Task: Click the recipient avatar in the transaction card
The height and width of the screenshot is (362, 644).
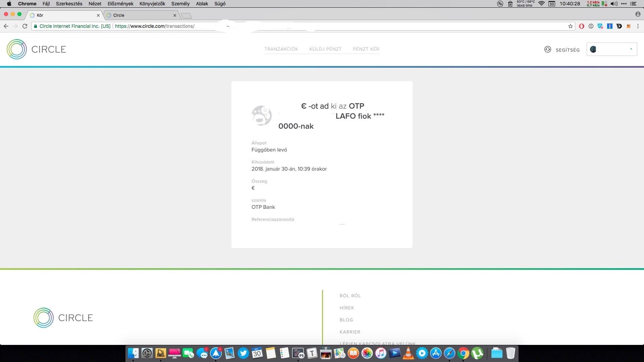Action: (262, 116)
